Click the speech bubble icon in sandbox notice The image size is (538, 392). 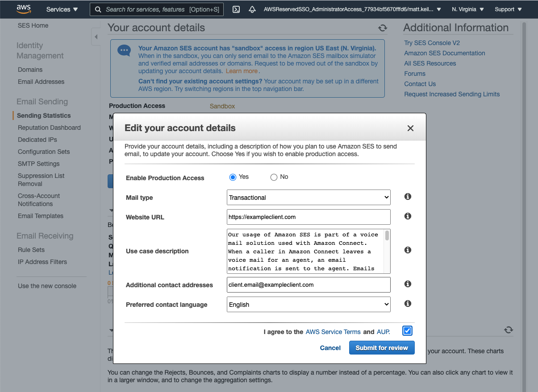click(124, 50)
